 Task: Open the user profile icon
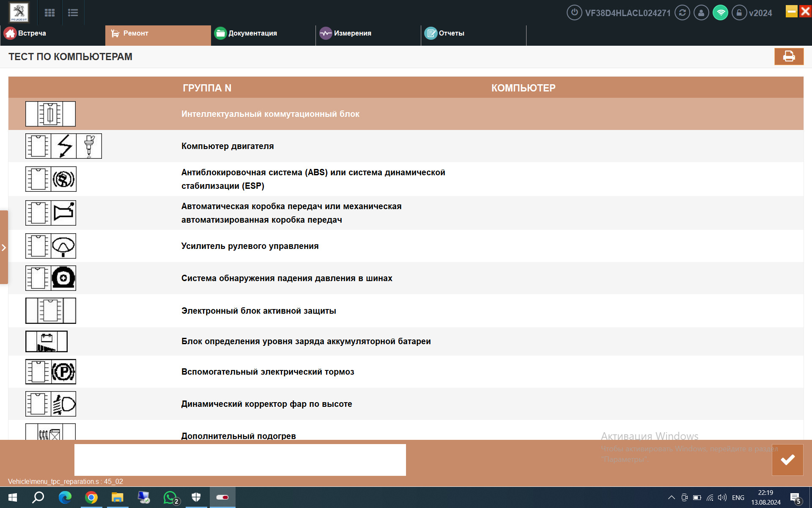701,13
